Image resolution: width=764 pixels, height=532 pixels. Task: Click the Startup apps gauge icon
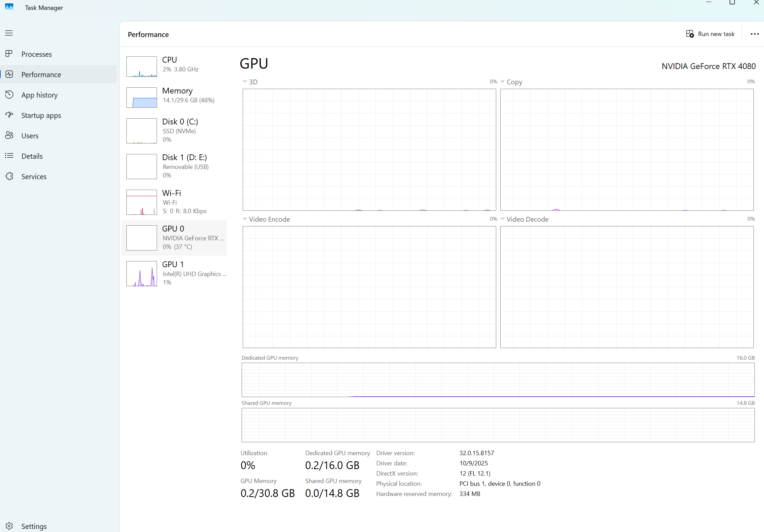pos(9,115)
